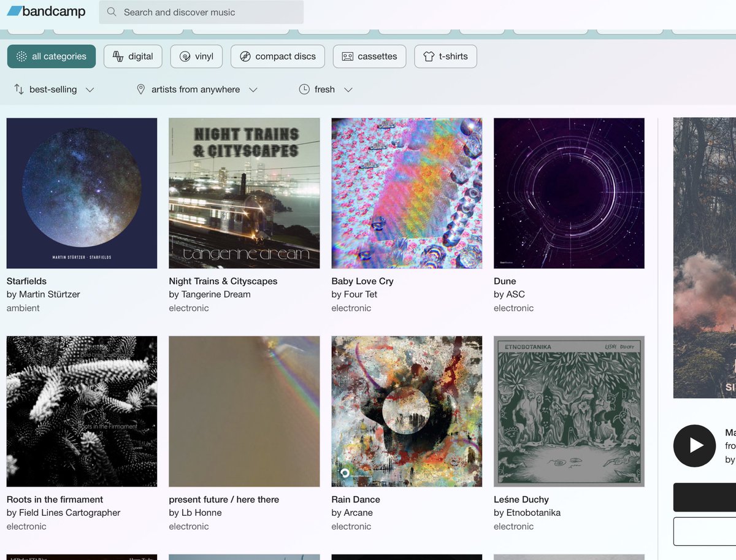Click the electronic genre under Dune
The height and width of the screenshot is (560, 736).
pos(514,308)
